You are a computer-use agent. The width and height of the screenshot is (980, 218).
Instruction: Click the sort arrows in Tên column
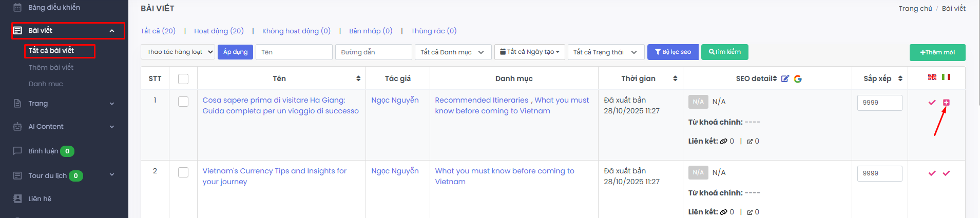[358, 78]
